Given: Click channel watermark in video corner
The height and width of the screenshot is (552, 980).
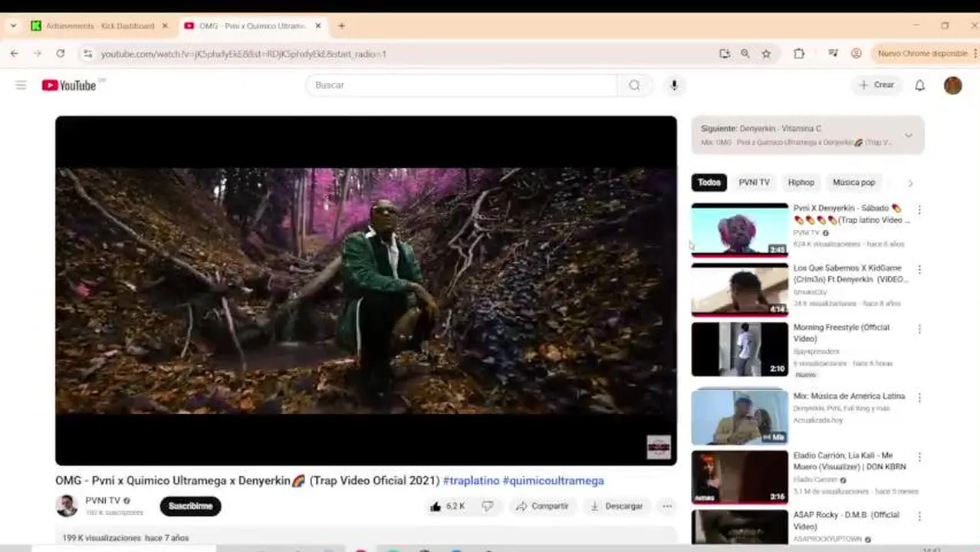Looking at the screenshot, I should click(x=659, y=447).
